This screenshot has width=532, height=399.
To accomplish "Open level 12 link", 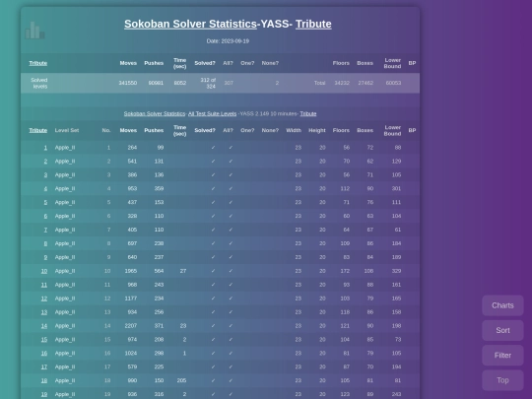I will coord(44,299).
